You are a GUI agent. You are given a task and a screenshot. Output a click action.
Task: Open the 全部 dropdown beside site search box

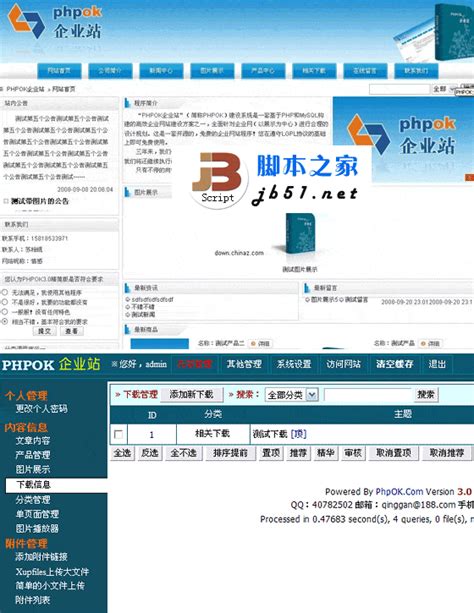pyautogui.click(x=445, y=89)
